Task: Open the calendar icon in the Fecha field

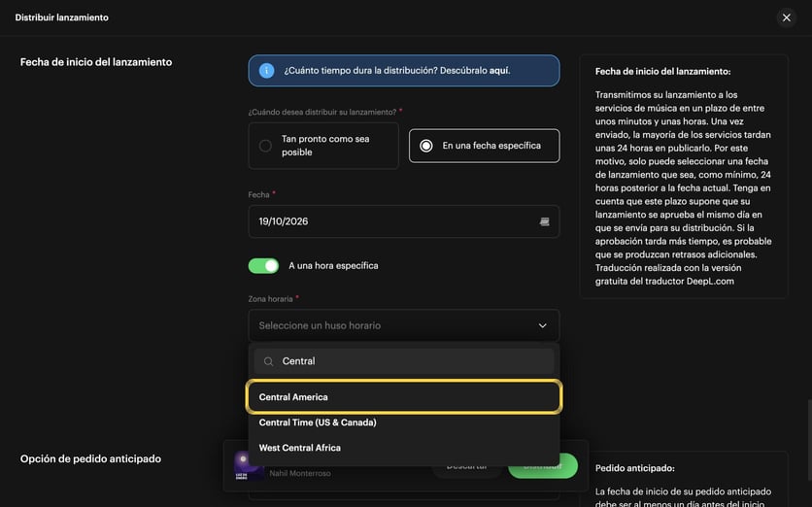Action: point(544,221)
